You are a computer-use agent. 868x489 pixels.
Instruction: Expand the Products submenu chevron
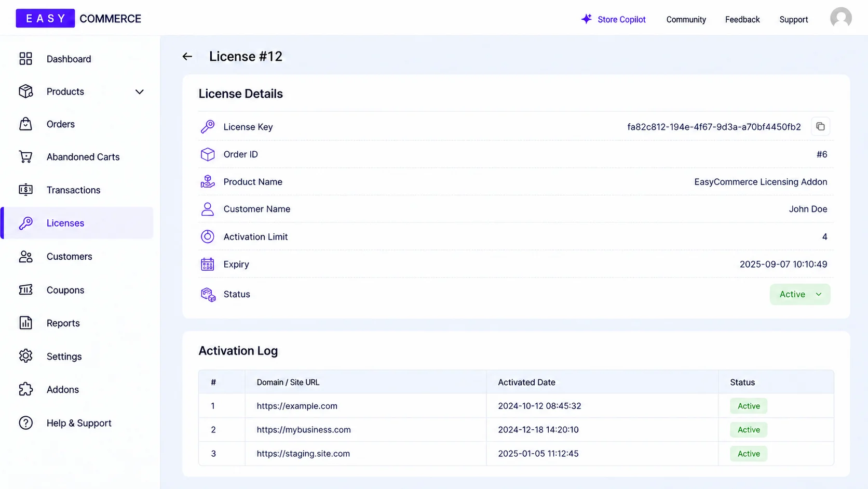[139, 92]
